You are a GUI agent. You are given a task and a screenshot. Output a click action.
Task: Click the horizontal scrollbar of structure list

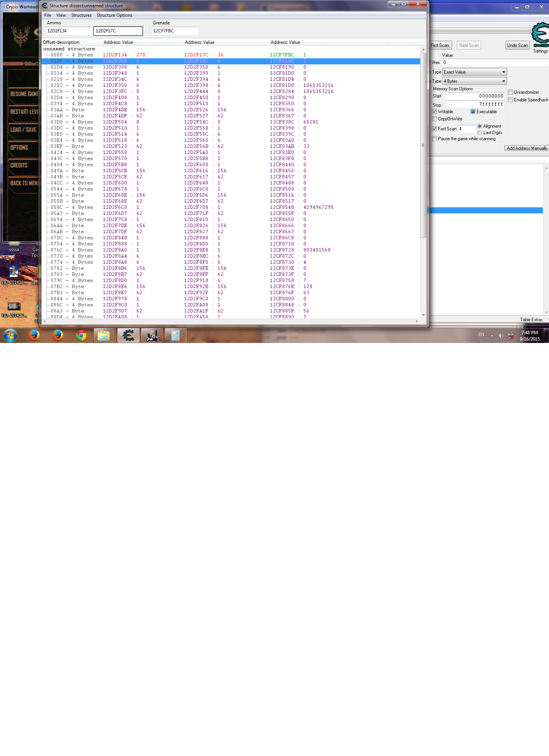[x=231, y=321]
